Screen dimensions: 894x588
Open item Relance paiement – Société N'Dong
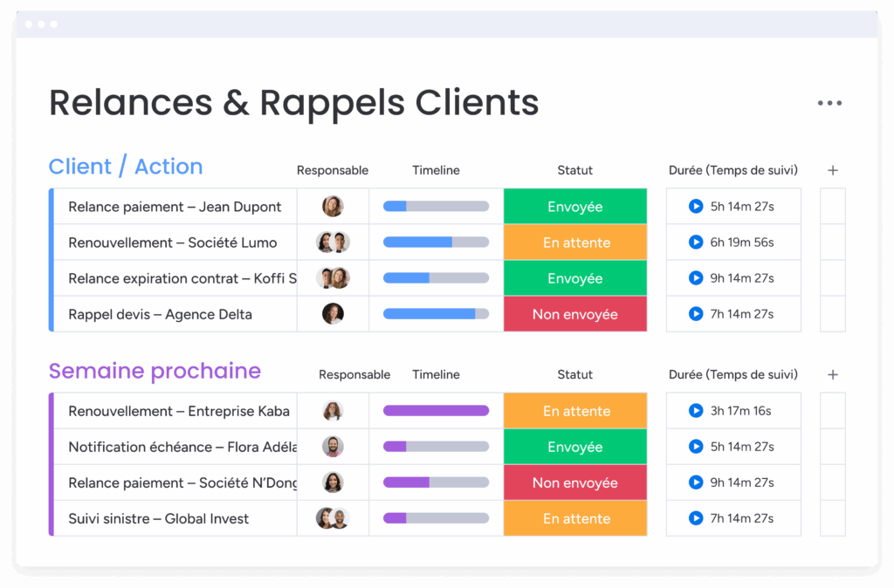pyautogui.click(x=182, y=483)
